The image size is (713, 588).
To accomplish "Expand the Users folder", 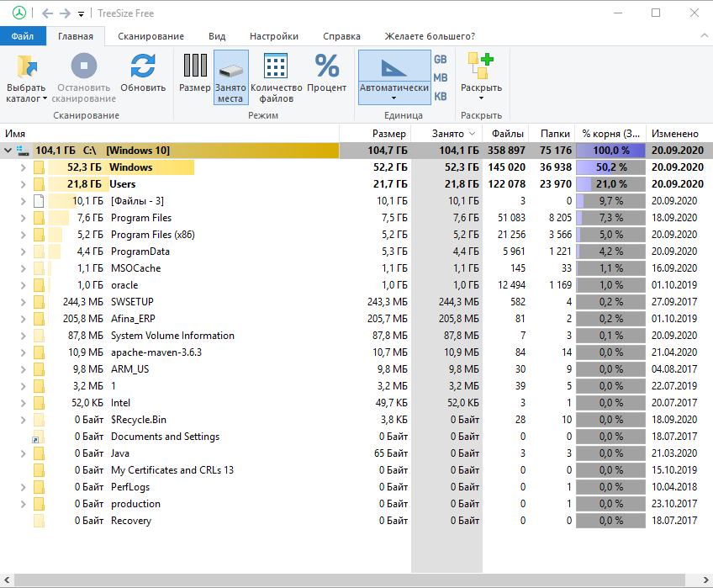I will (x=23, y=184).
